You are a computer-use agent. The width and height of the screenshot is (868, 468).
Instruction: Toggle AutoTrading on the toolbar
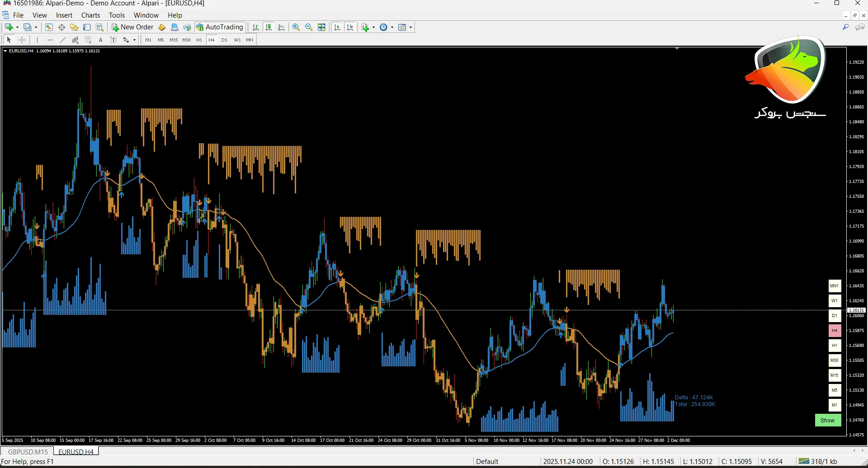tap(220, 27)
